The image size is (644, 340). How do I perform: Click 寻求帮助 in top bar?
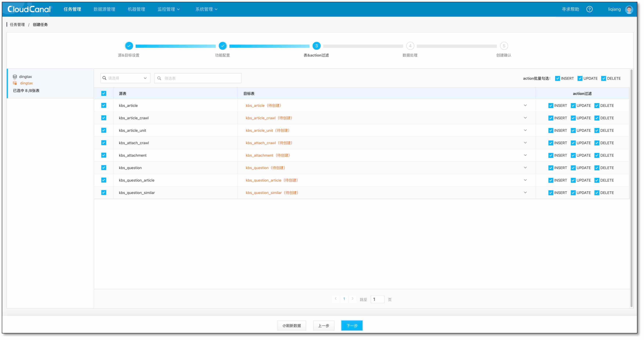570,9
